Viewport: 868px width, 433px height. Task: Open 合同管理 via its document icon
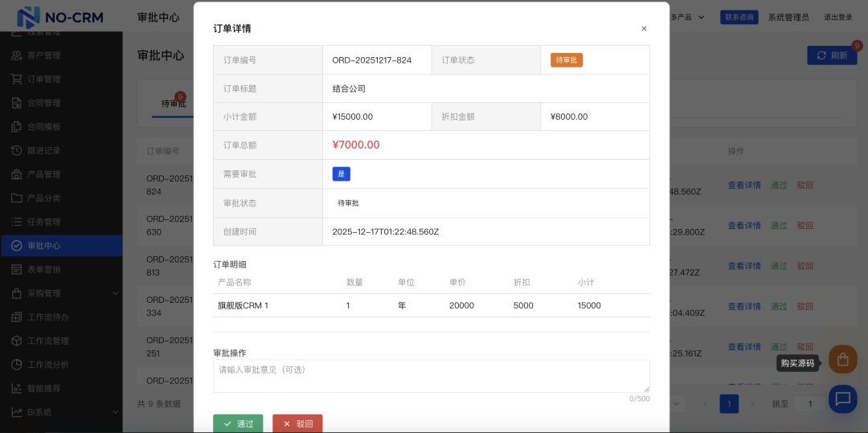pyautogui.click(x=17, y=103)
